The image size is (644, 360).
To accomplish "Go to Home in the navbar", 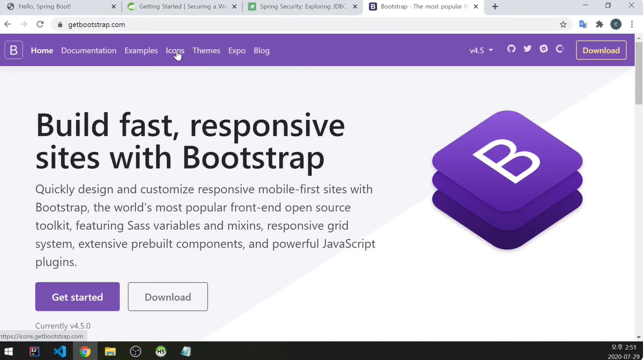I will 42,50.
